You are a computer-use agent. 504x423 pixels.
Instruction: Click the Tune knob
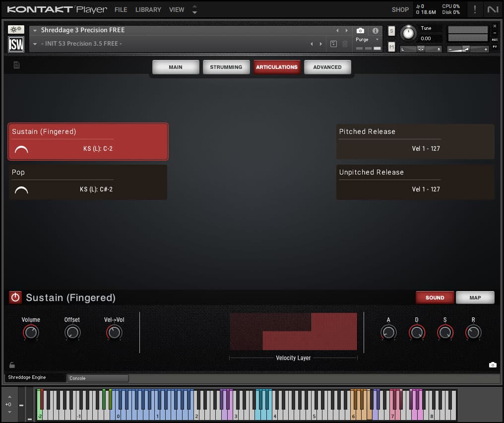pyautogui.click(x=408, y=33)
